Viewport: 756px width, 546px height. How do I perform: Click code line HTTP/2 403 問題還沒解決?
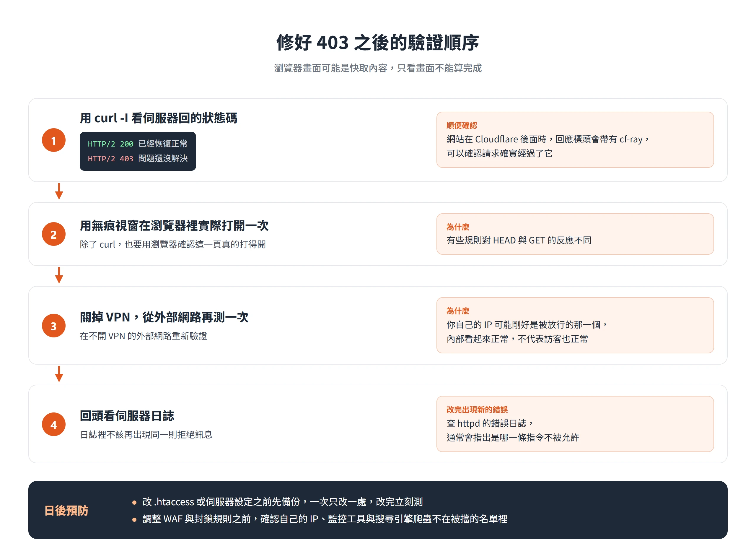point(138,158)
